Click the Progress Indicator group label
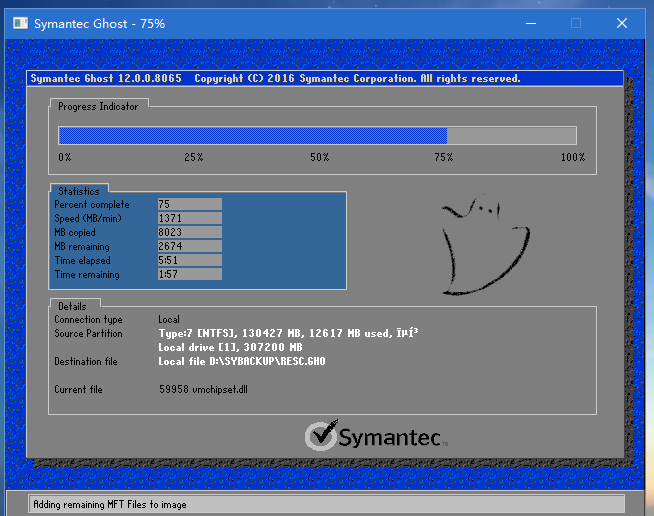The width and height of the screenshot is (654, 516). coord(98,107)
